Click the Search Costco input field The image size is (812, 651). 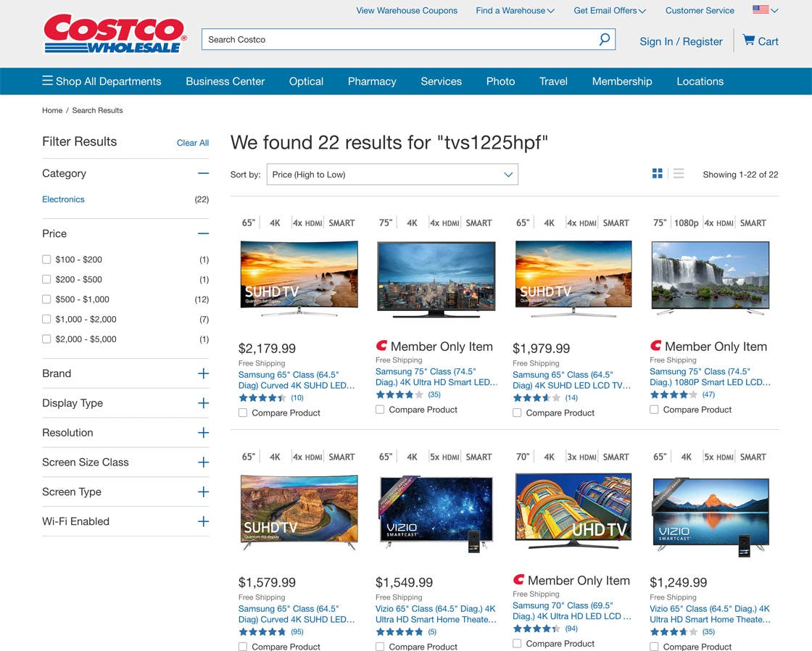[399, 39]
